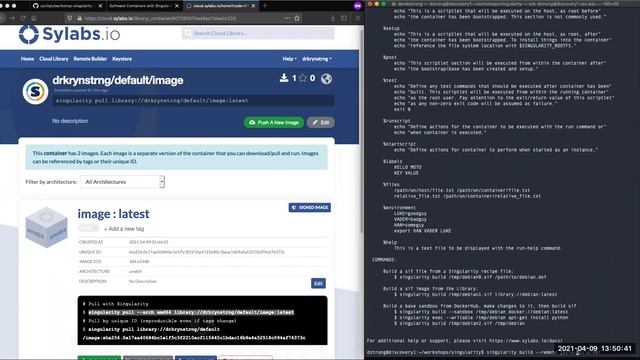Click the purple profile avatar in tab bar

(358, 6)
